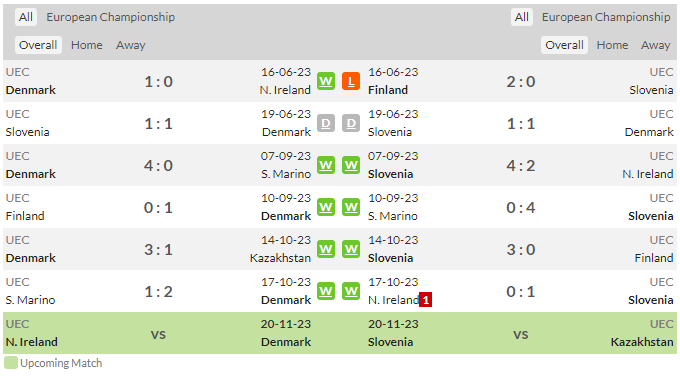Click Denmark's W badge for the Kazakhstan match
Image resolution: width=680 pixels, height=390 pixels.
click(x=326, y=249)
